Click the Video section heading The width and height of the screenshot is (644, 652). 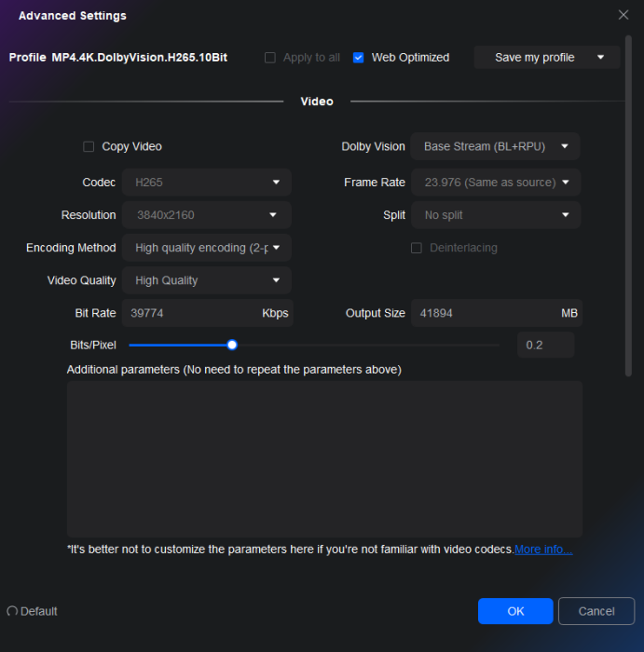(317, 102)
